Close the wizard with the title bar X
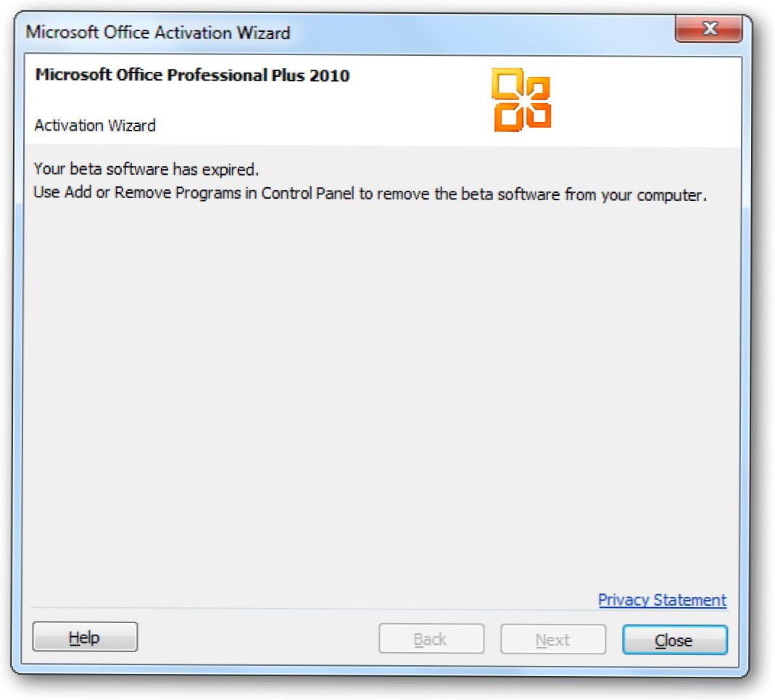The height and width of the screenshot is (700, 775). [x=708, y=30]
